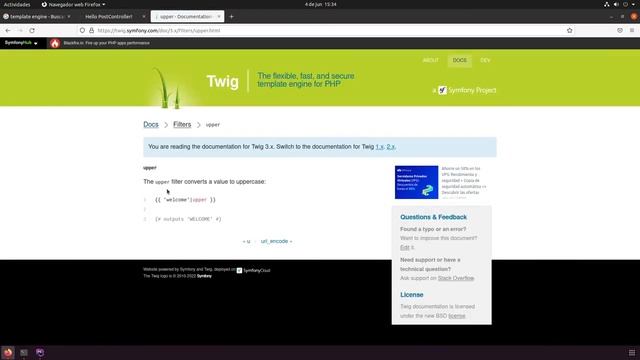Click the browser back arrow
This screenshot has width=640, height=360.
(x=8, y=31)
